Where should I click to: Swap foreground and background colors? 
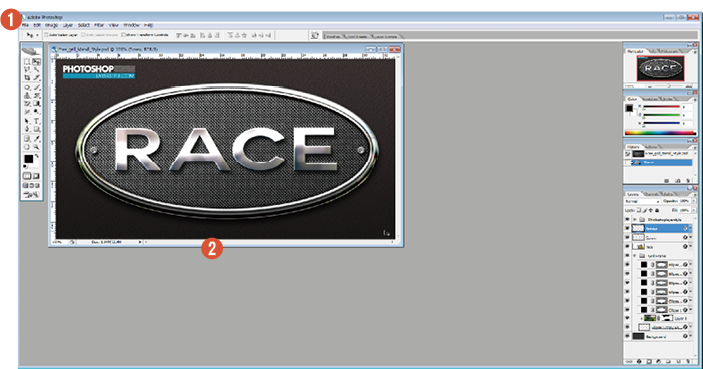[x=37, y=155]
